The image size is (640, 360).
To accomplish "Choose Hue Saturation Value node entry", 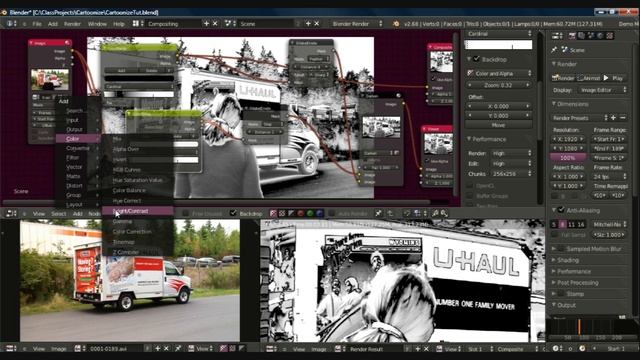I will (x=138, y=180).
